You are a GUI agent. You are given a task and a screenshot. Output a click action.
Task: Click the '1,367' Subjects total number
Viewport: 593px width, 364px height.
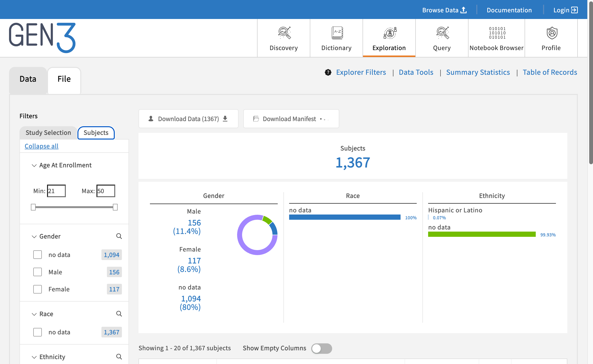pos(353,163)
